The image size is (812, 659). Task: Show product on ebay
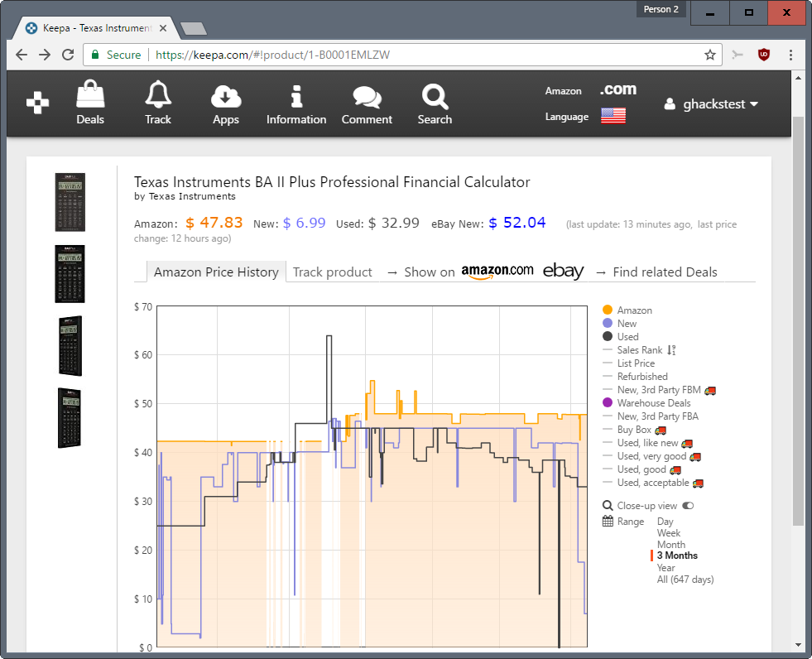(x=564, y=271)
